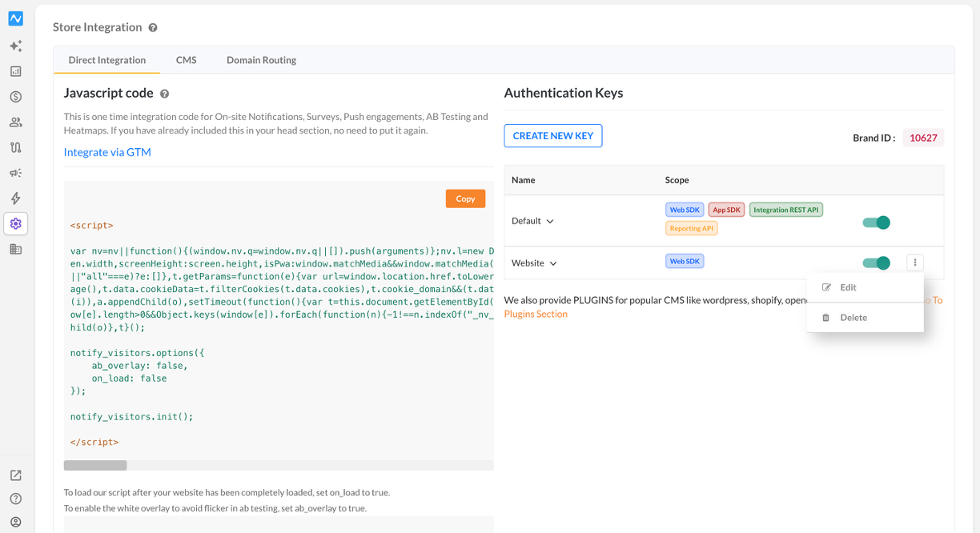The width and height of the screenshot is (980, 533).
Task: Open the building sidebar icon
Action: click(16, 249)
